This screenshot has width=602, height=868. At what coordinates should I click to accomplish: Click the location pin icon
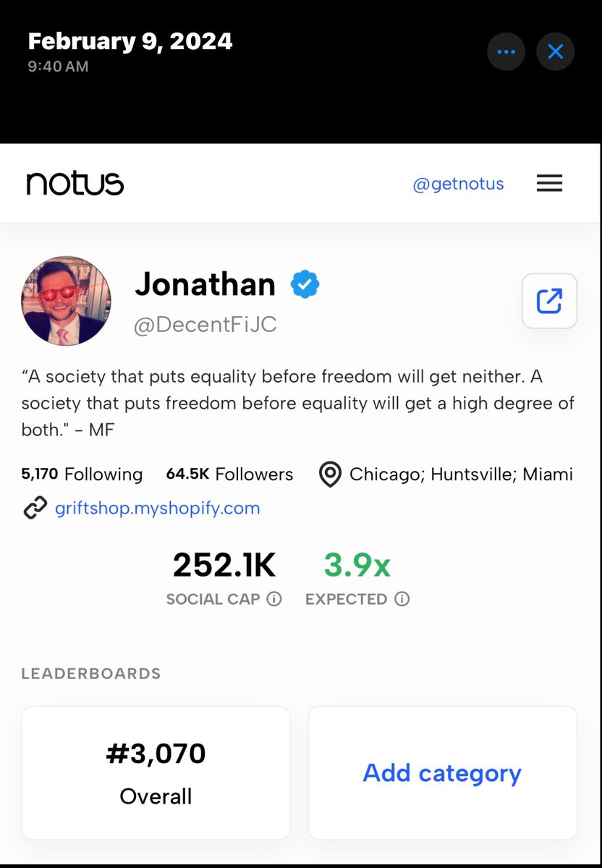[330, 475]
